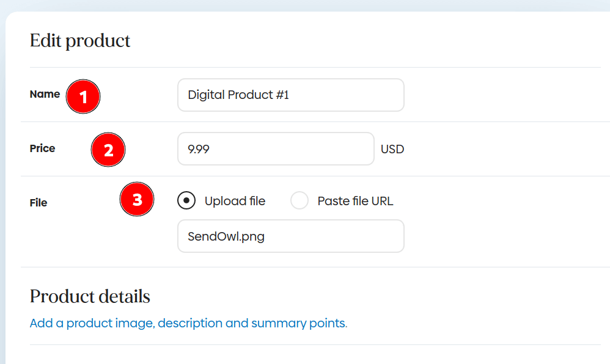Viewport: 610px width, 364px height.
Task: Click into the Price field showing 9.99
Action: coord(275,148)
